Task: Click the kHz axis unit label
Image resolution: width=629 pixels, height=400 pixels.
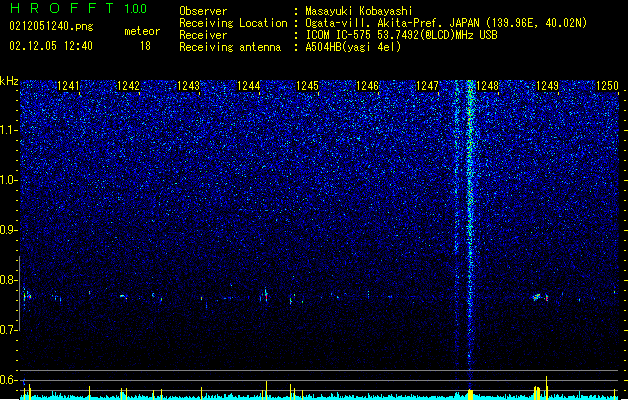Action: pos(9,81)
